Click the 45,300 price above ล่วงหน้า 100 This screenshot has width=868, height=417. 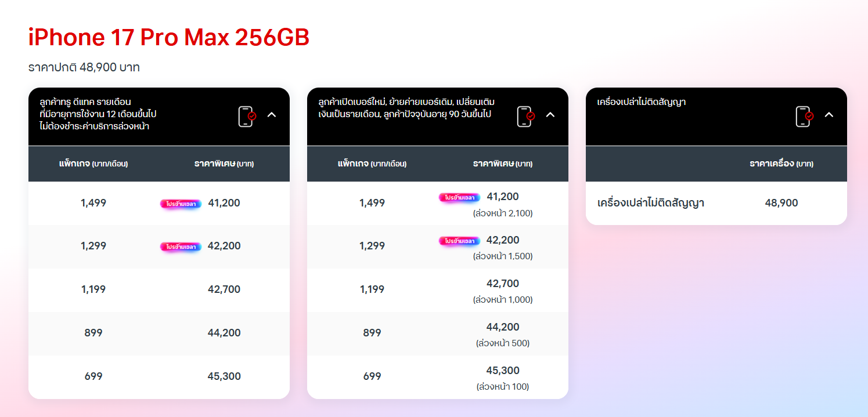coord(503,371)
